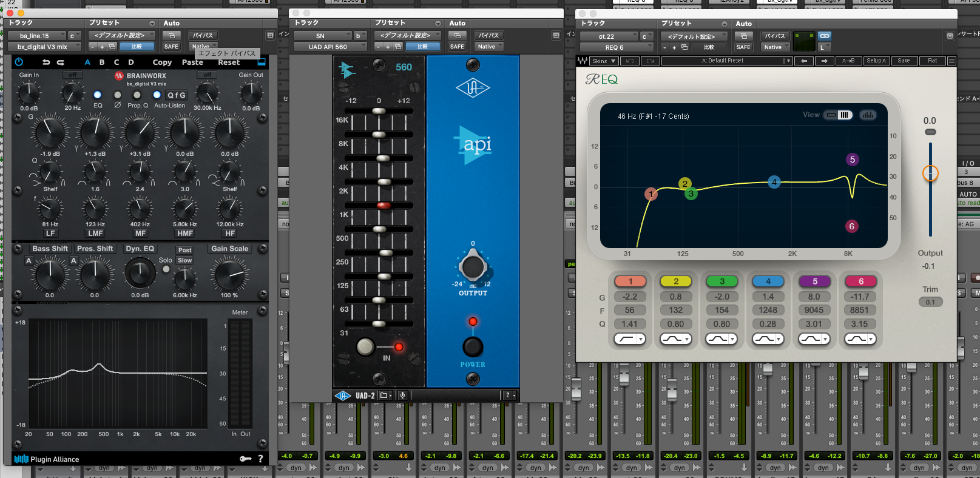980x478 pixels.
Task: Toggle the phase invert LED in bx_digital
Action: click(117, 95)
